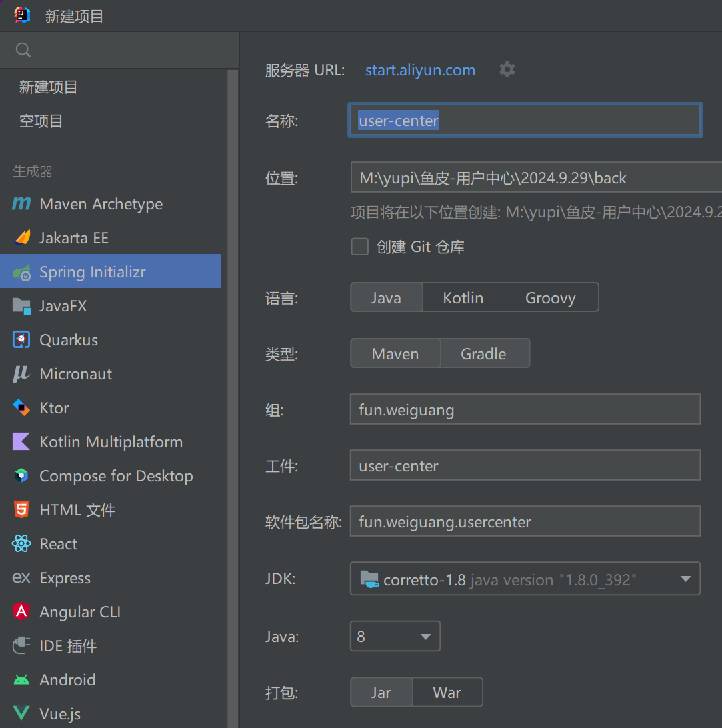Click the generator search field
The width and height of the screenshot is (722, 728).
(119, 50)
